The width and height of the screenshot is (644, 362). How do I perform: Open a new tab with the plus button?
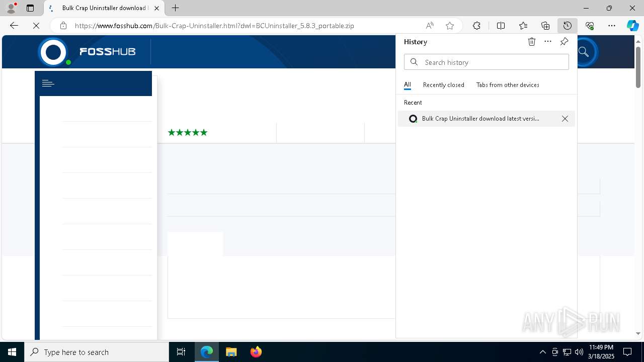click(175, 8)
